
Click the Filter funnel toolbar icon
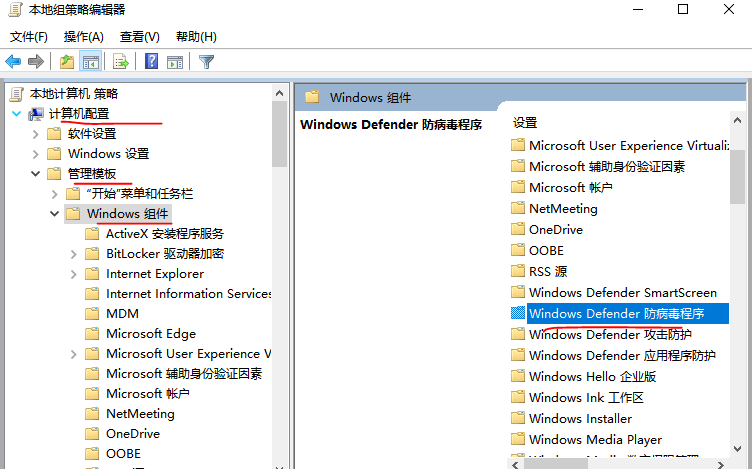pyautogui.click(x=206, y=61)
